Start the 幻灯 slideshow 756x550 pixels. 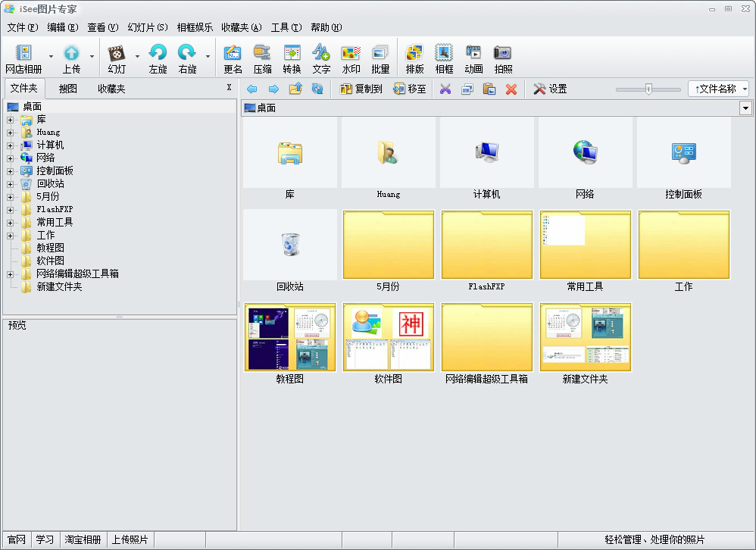pyautogui.click(x=117, y=58)
